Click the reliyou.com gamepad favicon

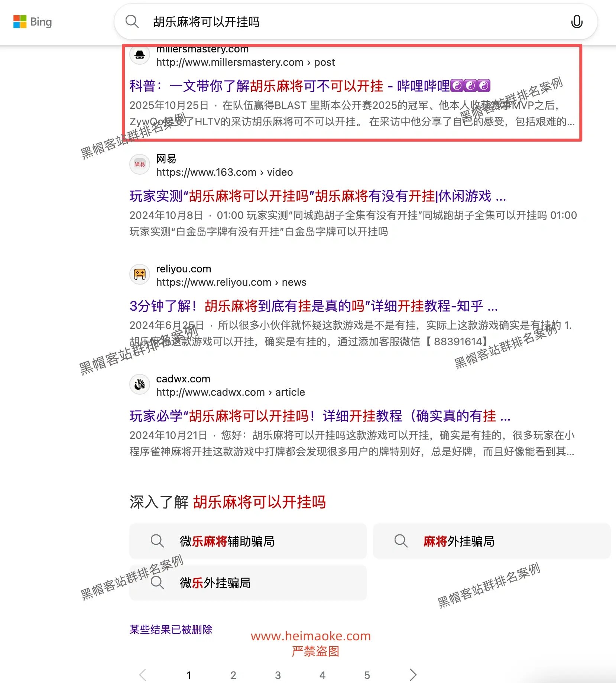[140, 274]
